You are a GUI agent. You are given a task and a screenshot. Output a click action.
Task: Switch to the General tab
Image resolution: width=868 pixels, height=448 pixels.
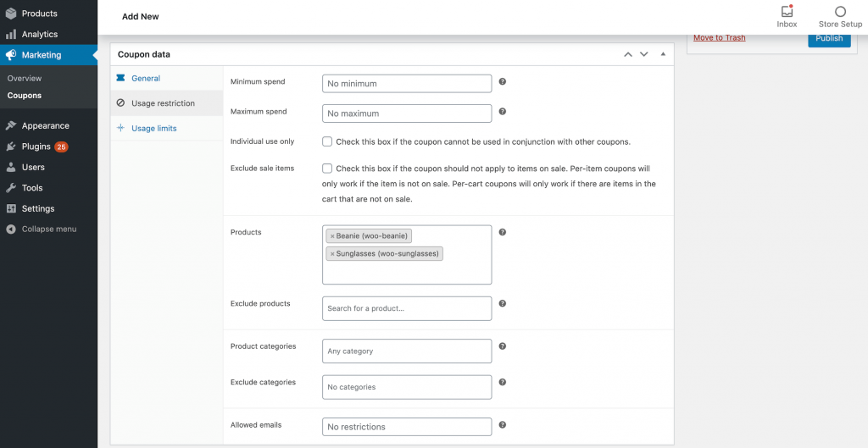[145, 79]
